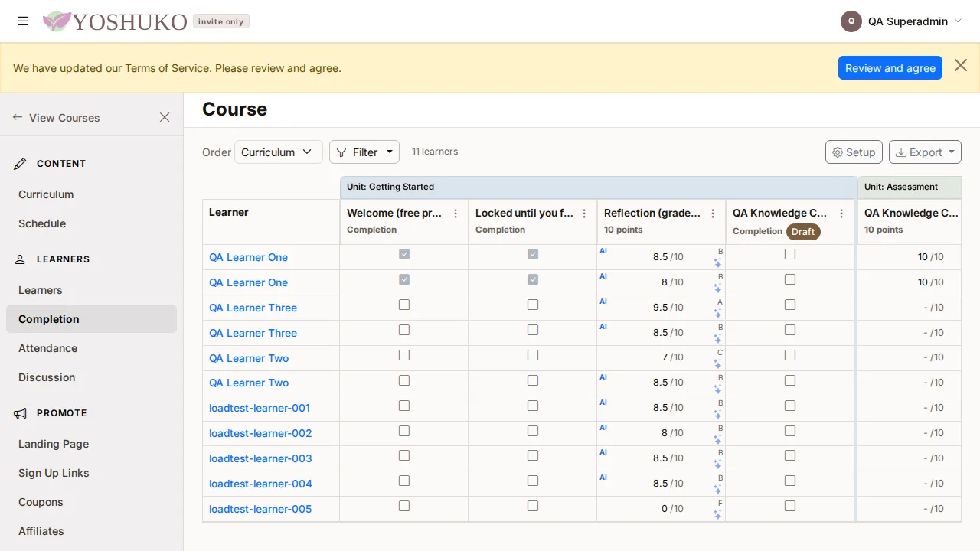Open the loadtest-learner-003 profile link
The image size is (980, 551).
260,458
